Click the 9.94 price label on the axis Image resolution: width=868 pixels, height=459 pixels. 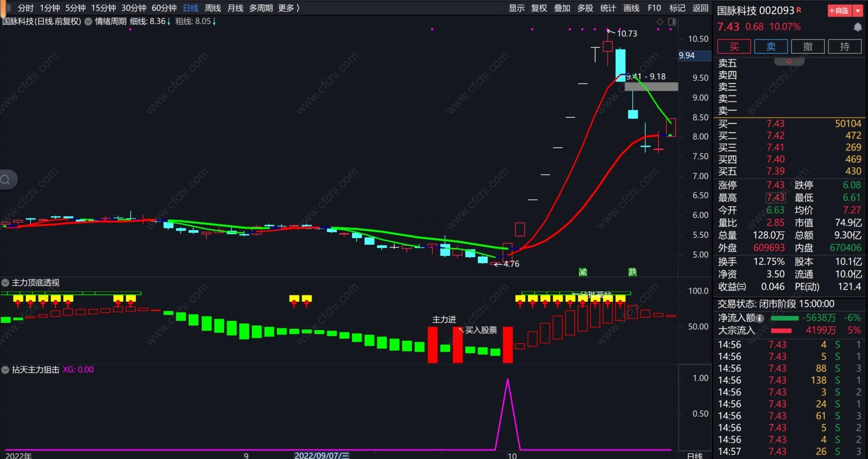(x=695, y=55)
